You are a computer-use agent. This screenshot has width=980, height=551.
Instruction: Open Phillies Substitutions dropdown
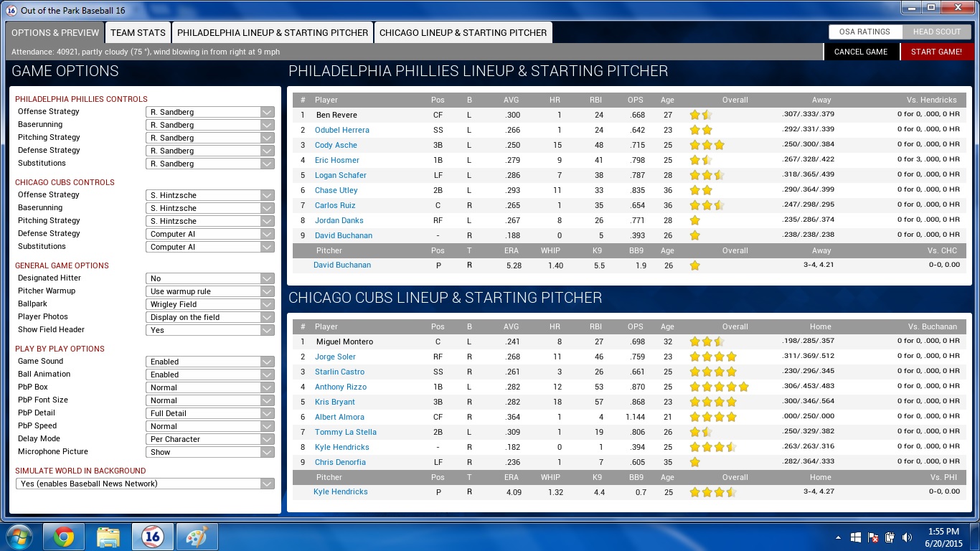click(210, 164)
